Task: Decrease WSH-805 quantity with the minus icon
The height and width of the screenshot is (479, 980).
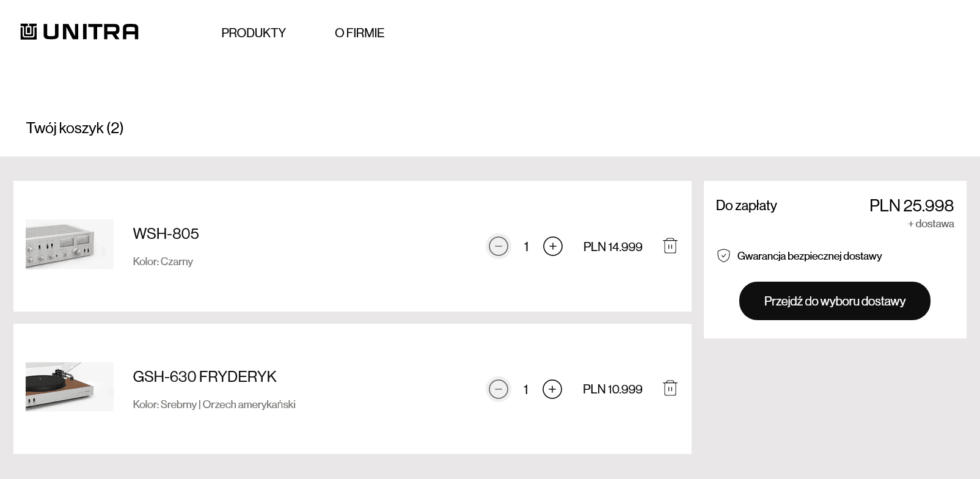Action: 499,246
